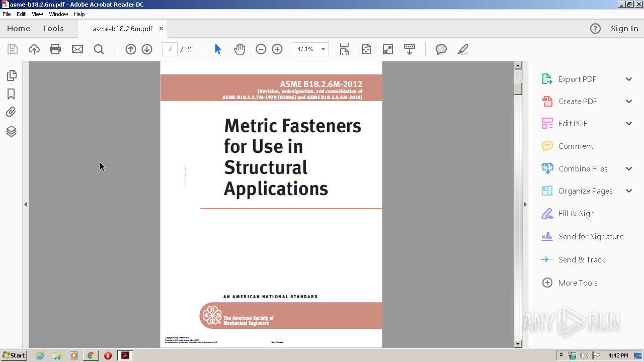Click the vertical scrollbar thumb
The height and width of the screenshot is (362, 644).
[x=518, y=88]
